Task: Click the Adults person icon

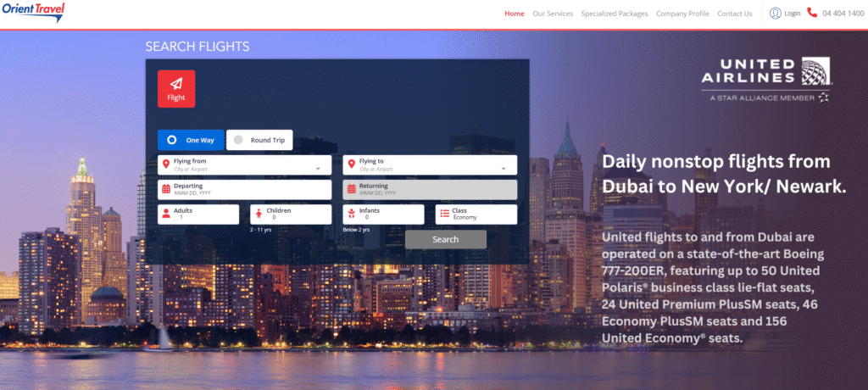Action: pos(166,214)
